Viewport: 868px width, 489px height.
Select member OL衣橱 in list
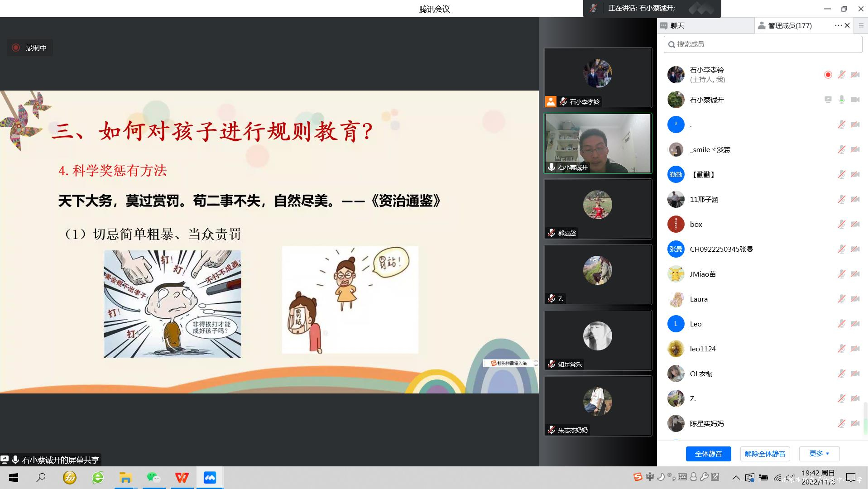[762, 374]
